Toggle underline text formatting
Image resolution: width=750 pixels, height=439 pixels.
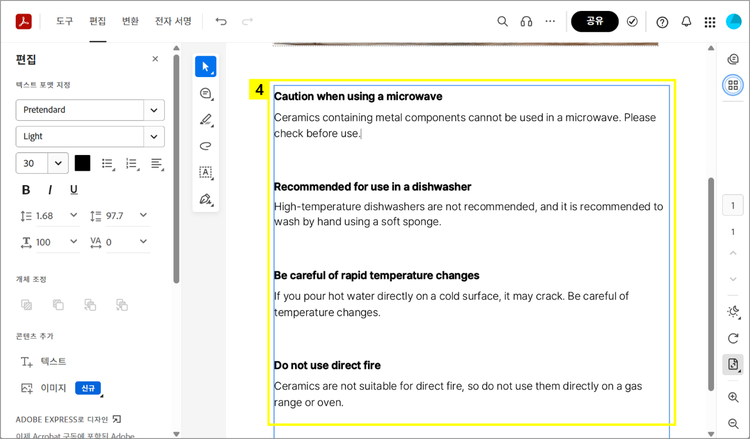click(x=74, y=190)
